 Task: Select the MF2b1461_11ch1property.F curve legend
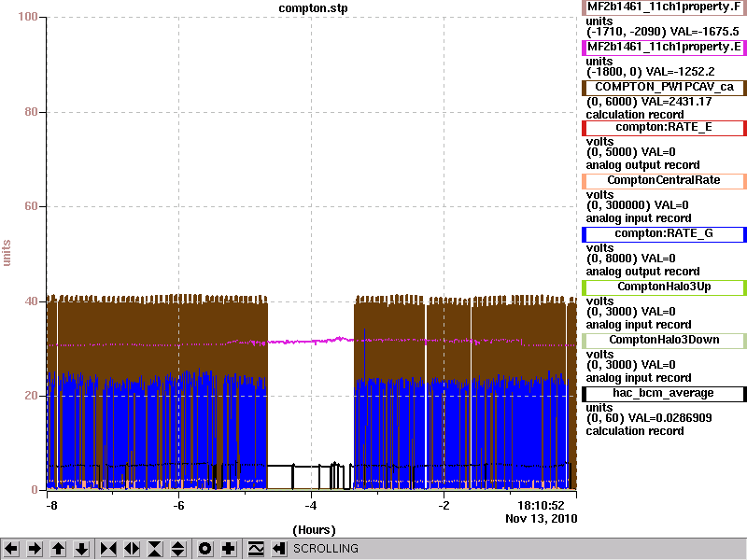664,7
